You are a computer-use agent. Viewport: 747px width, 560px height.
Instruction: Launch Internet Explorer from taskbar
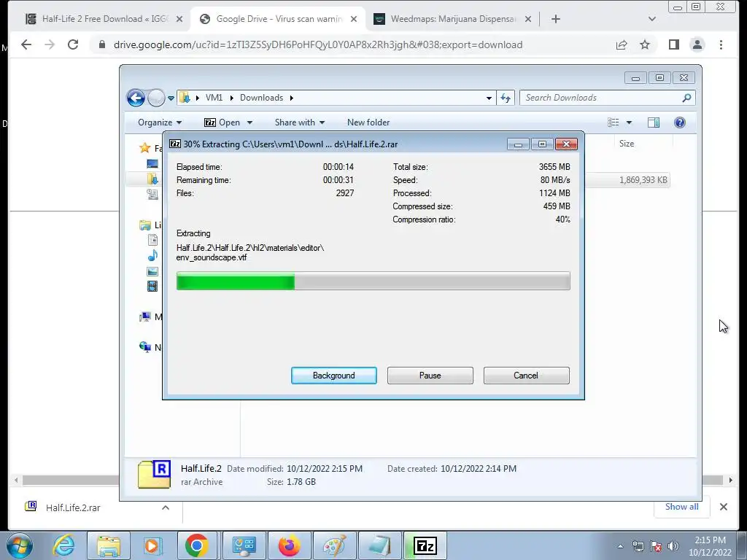pyautogui.click(x=63, y=545)
